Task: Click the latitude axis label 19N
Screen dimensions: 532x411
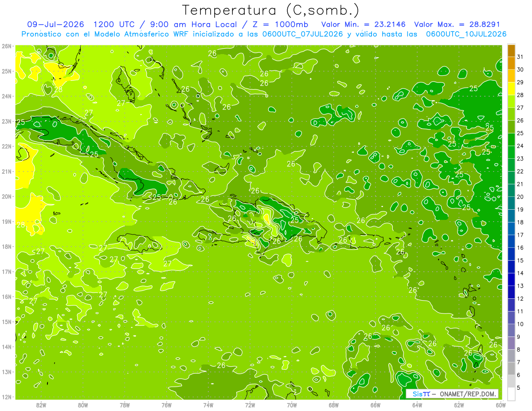Action: [x=6, y=221]
